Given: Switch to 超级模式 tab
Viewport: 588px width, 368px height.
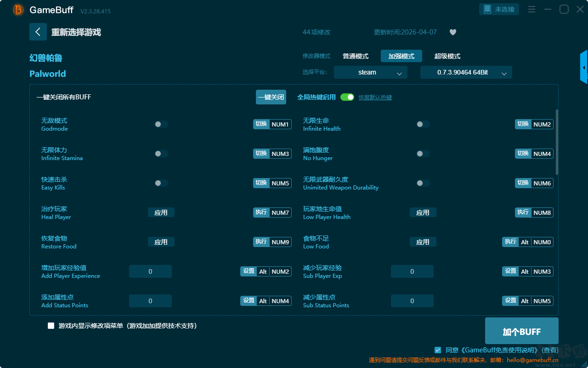Looking at the screenshot, I should (x=447, y=56).
